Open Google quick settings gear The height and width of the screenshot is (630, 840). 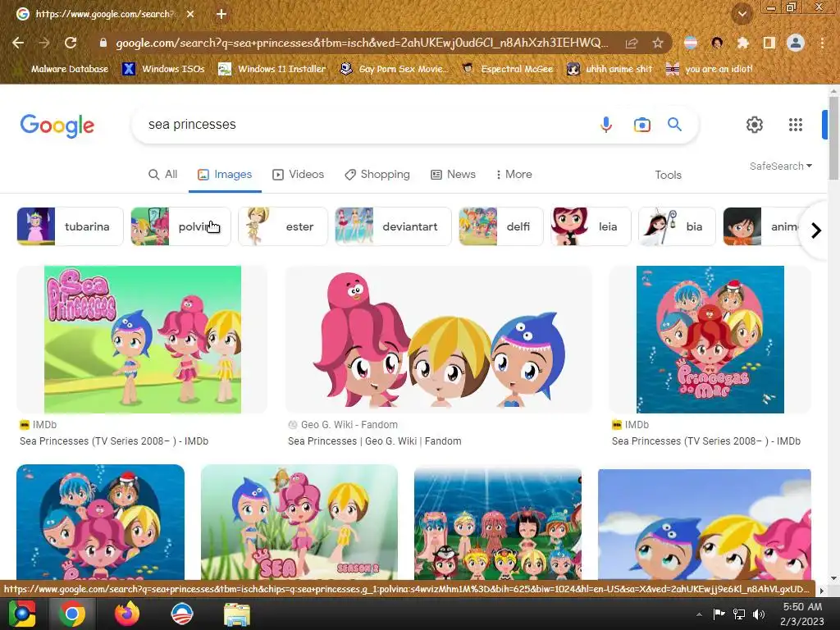(755, 125)
